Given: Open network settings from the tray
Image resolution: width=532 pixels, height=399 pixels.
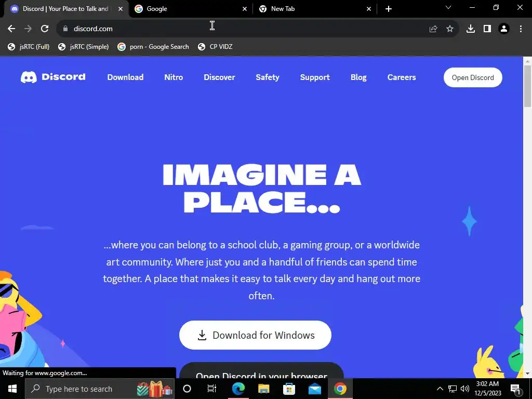Looking at the screenshot, I should 453,389.
